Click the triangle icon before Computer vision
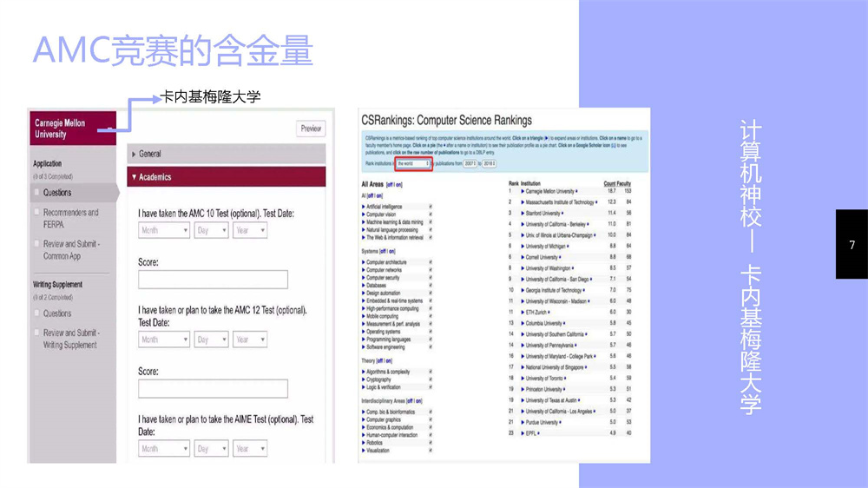 [364, 214]
